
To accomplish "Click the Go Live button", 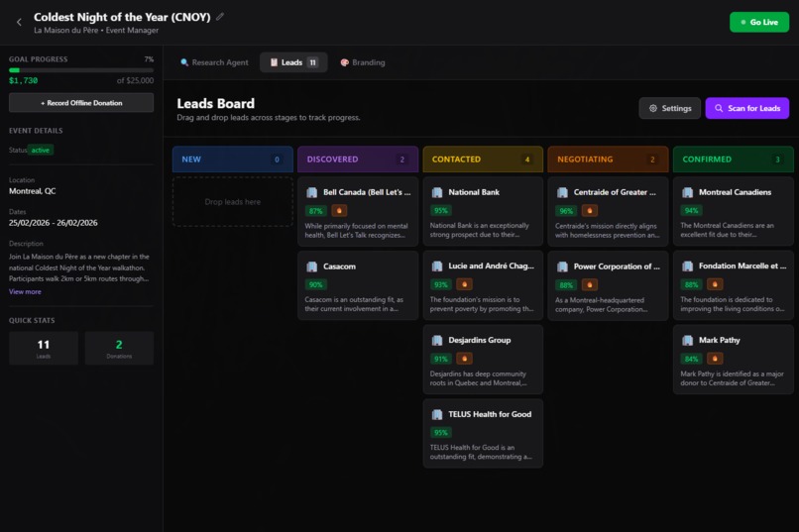I will tap(758, 22).
